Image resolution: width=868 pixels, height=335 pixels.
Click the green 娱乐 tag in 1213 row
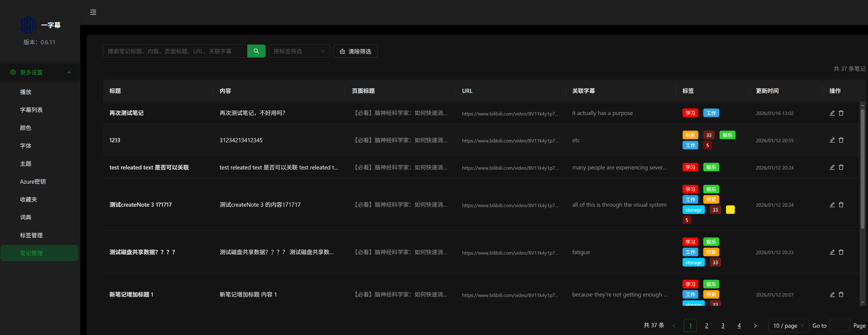pos(727,135)
